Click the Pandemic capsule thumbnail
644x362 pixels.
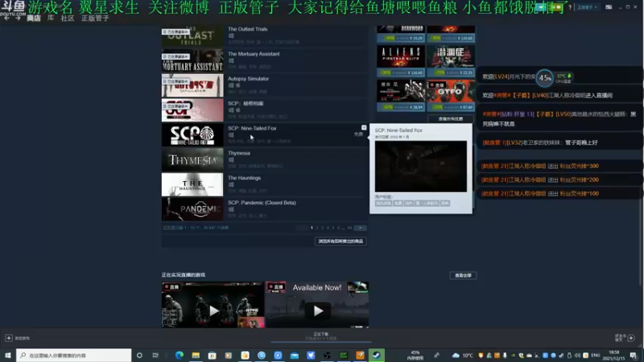192,210
